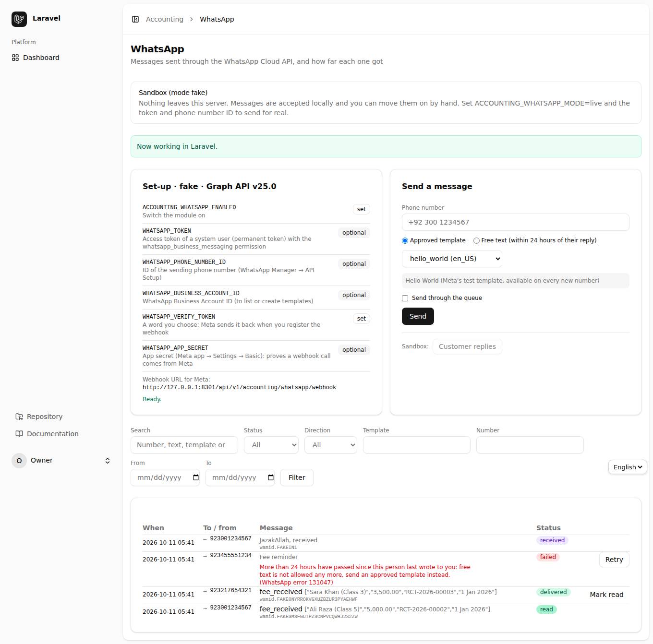Image resolution: width=653 pixels, height=644 pixels.
Task: Open the Status filter dropdown
Action: 271,445
